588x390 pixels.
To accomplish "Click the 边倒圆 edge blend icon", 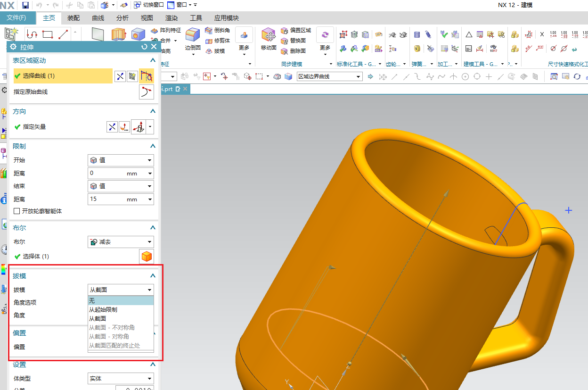I will (x=193, y=35).
